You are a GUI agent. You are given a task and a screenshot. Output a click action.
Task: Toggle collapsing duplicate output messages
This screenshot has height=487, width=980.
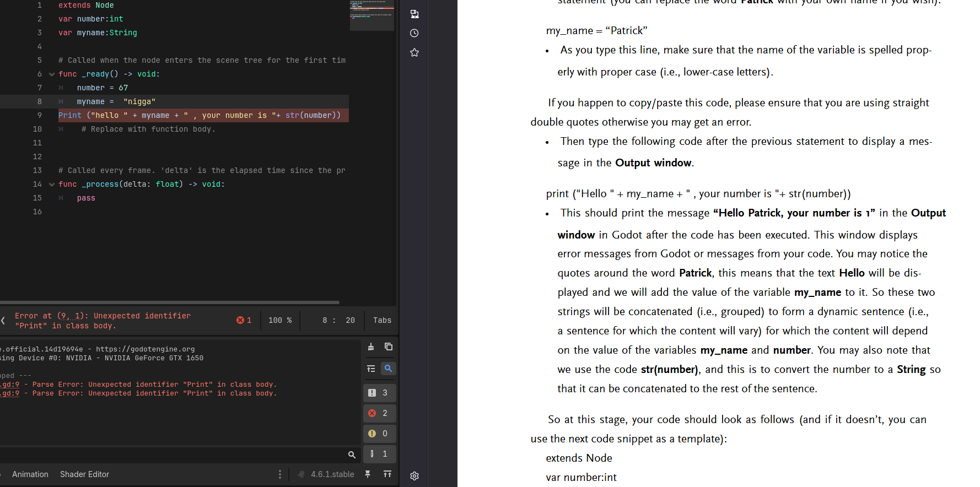(x=371, y=369)
